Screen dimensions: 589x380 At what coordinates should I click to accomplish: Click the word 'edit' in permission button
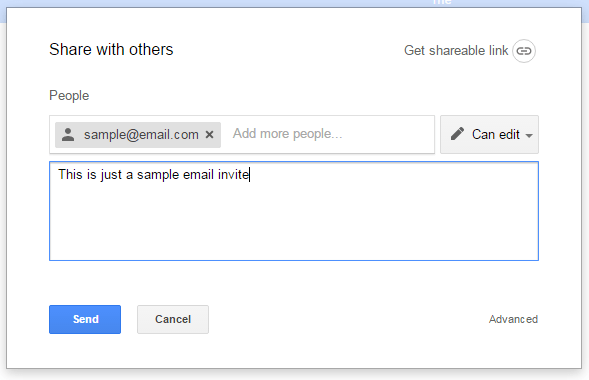point(509,134)
